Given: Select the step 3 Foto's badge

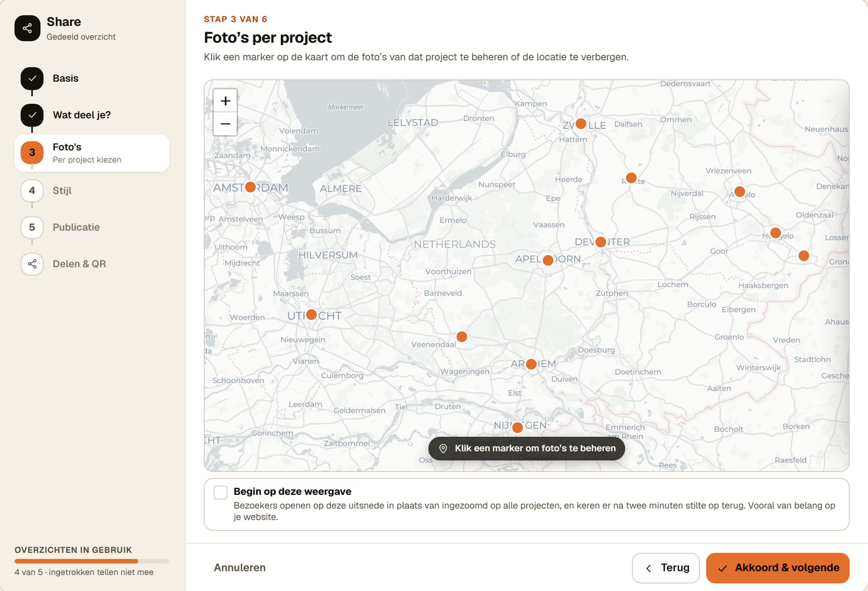Looking at the screenshot, I should (x=32, y=152).
